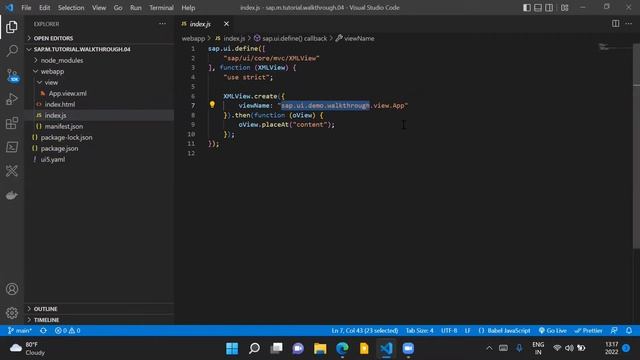Click the UTF-8 encoding selector
This screenshot has height=360, width=640.
point(449,330)
